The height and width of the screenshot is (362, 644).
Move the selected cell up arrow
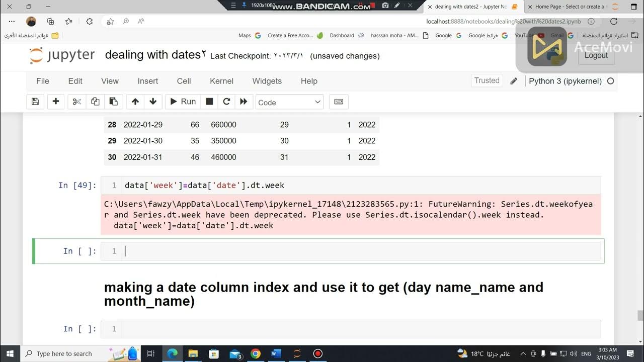pos(135,102)
